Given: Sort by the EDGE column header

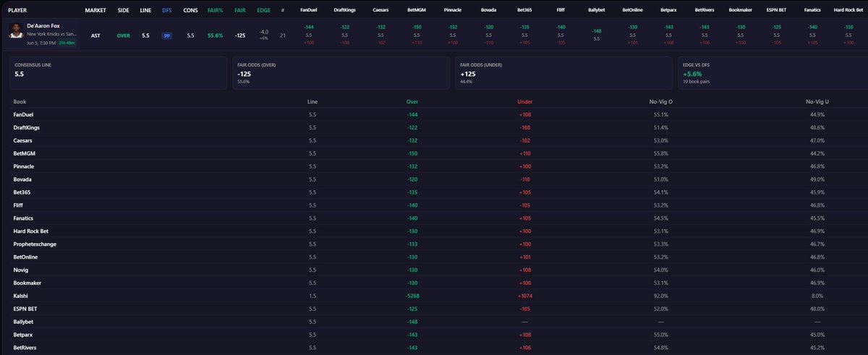Looking at the screenshot, I should click(264, 11).
